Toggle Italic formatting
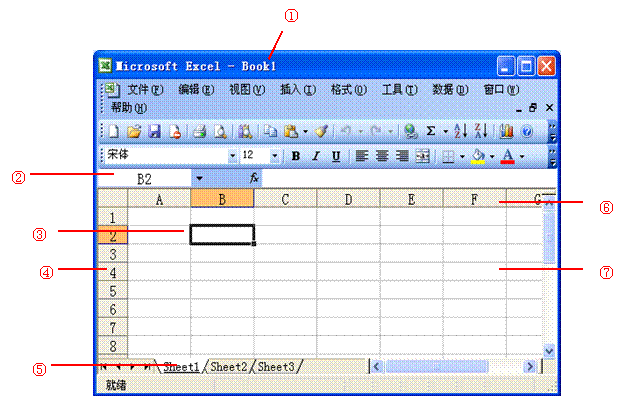Screen dimensions: 627x396 (x=316, y=156)
